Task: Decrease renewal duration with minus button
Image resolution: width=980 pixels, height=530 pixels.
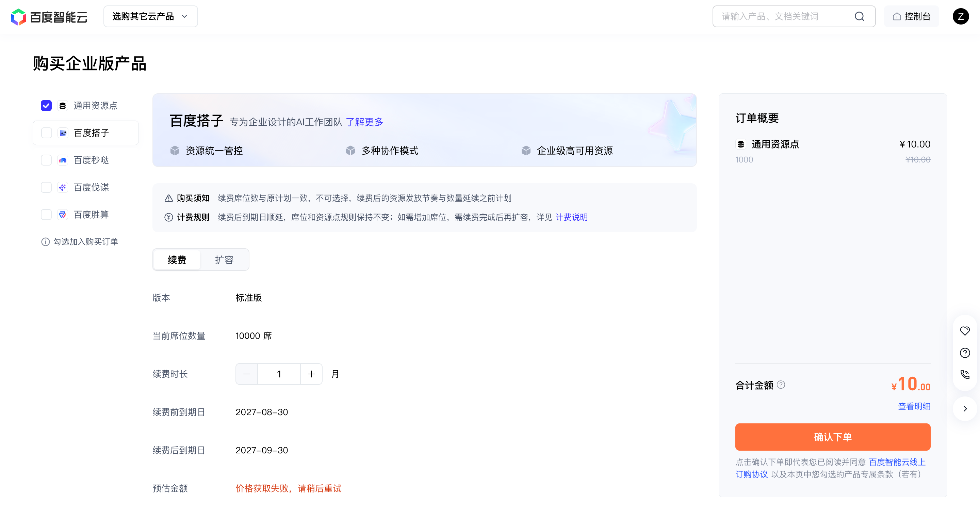Action: pyautogui.click(x=246, y=374)
